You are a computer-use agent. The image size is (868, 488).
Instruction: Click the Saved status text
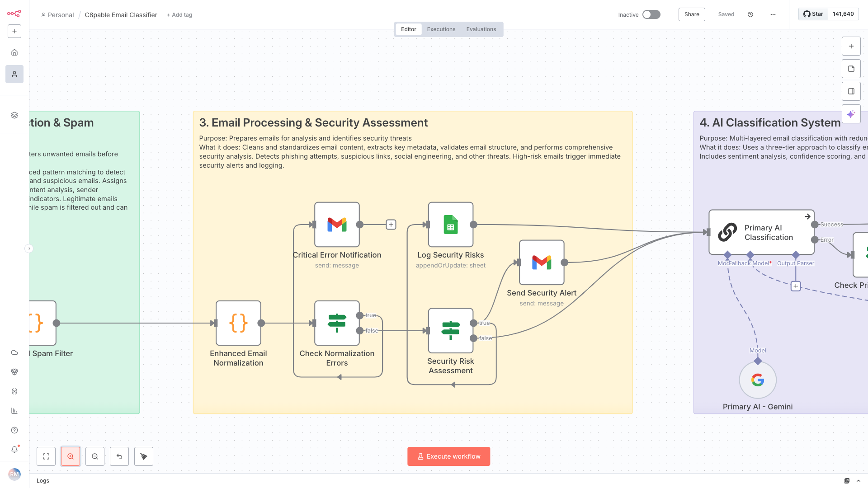click(726, 14)
